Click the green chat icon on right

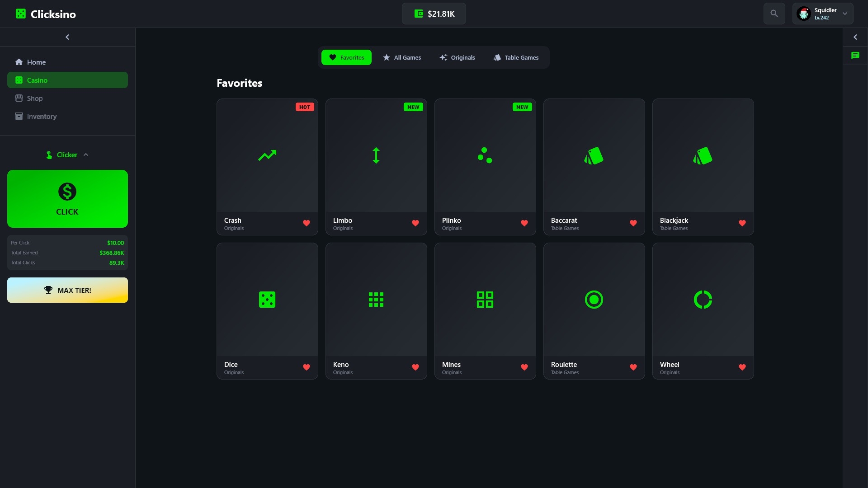tap(855, 56)
